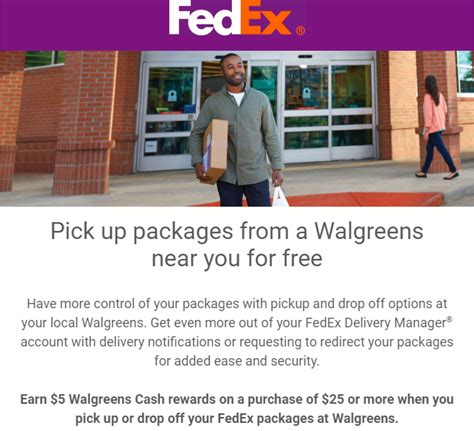Click the woman in pink walking away
This screenshot has width=474, height=431.
[x=436, y=127]
